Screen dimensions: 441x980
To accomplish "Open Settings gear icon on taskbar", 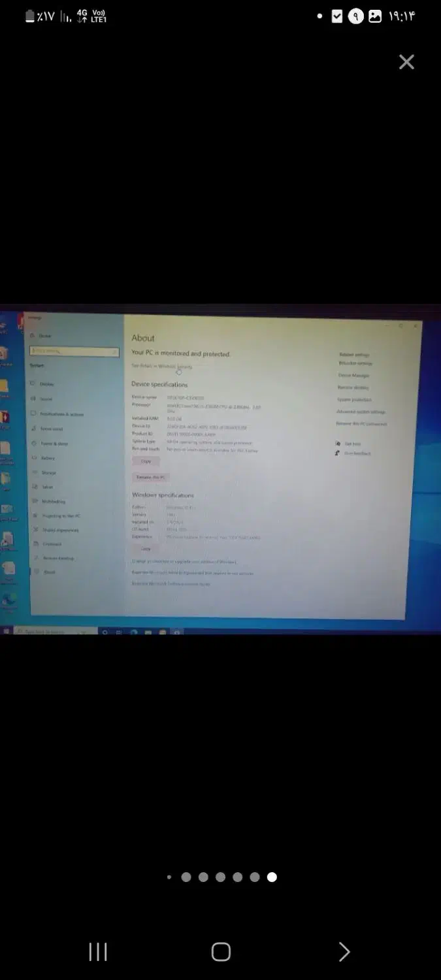I will 176,632.
